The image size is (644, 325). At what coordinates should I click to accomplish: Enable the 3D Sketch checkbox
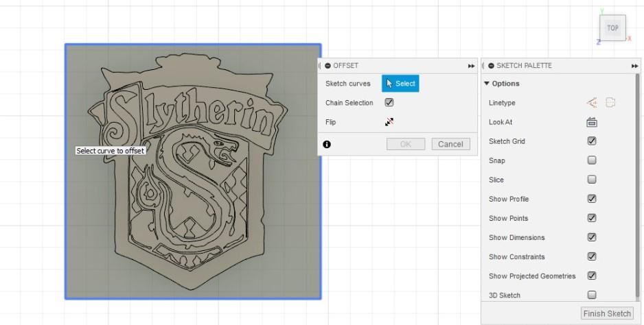click(592, 295)
